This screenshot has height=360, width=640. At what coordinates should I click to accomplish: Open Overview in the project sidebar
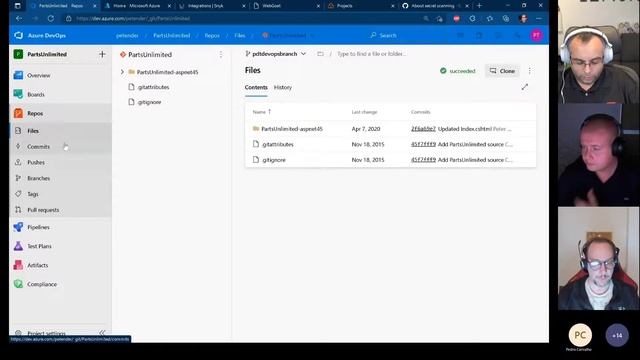coord(38,76)
